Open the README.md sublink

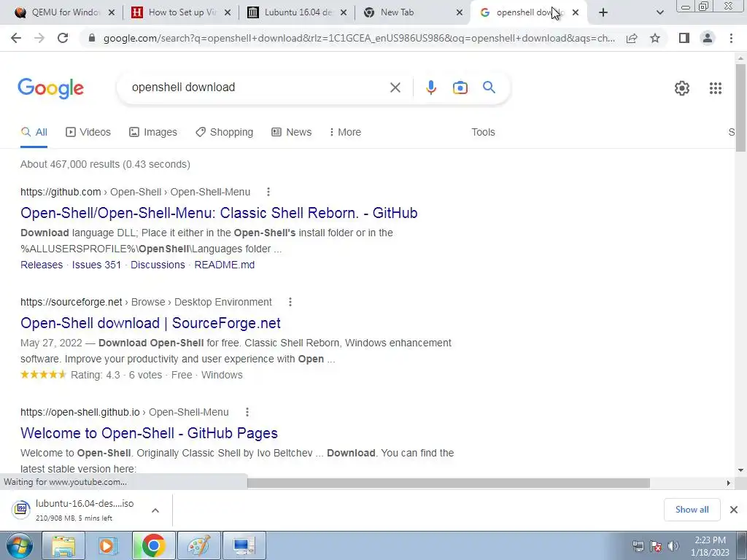tap(225, 265)
